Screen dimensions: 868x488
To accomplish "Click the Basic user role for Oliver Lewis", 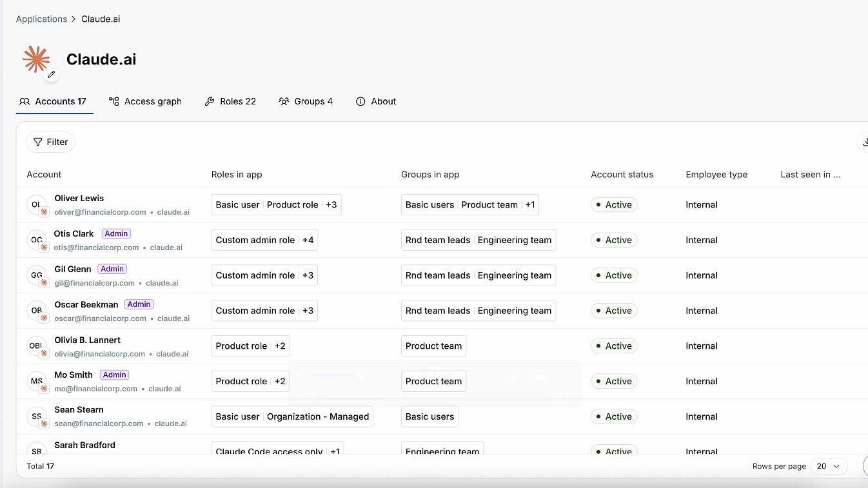I will (x=237, y=204).
